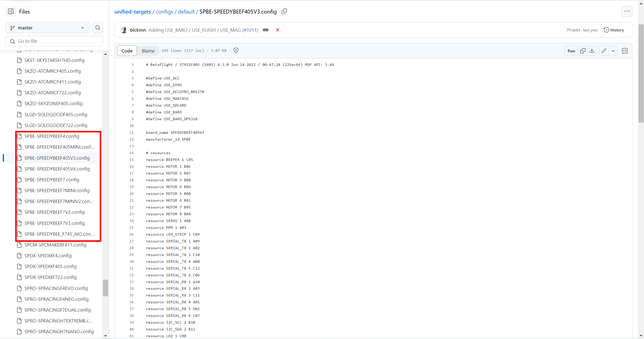Focus the Go to file field
The image size is (644, 339).
[x=54, y=41]
